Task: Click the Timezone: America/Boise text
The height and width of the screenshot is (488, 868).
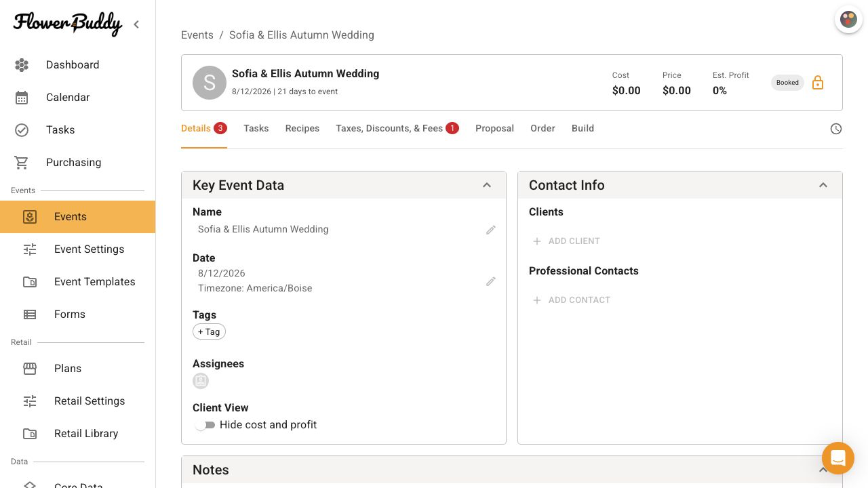Action: (x=255, y=288)
